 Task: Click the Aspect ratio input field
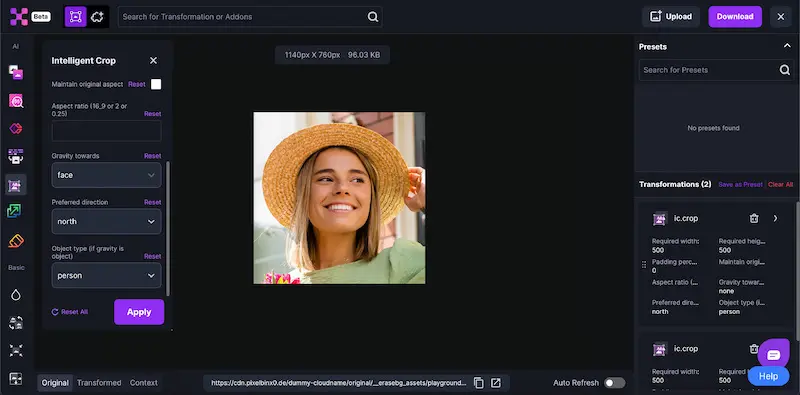point(107,131)
